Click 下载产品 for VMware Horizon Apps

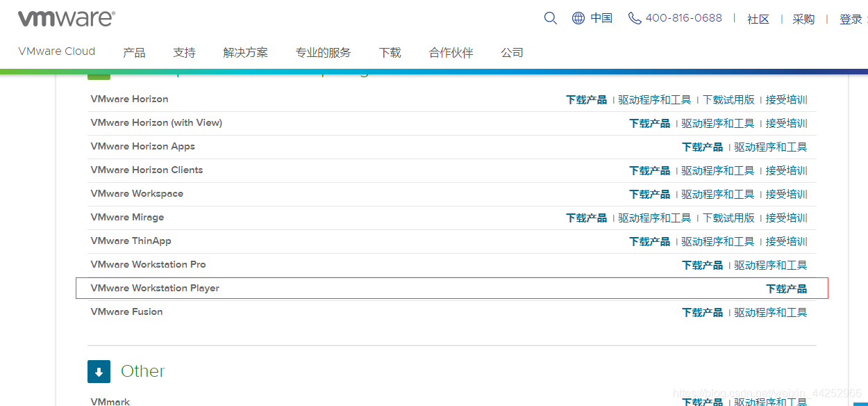[x=702, y=147]
